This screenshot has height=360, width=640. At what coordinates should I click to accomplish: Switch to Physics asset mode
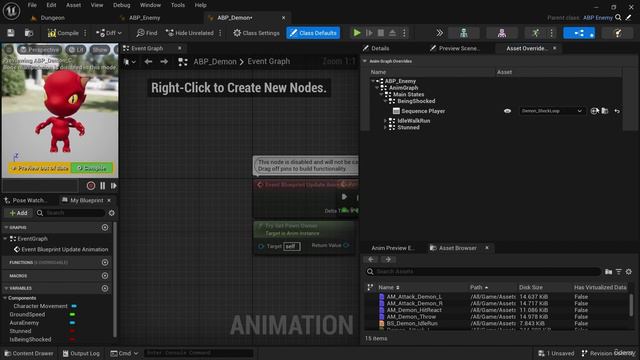click(618, 33)
